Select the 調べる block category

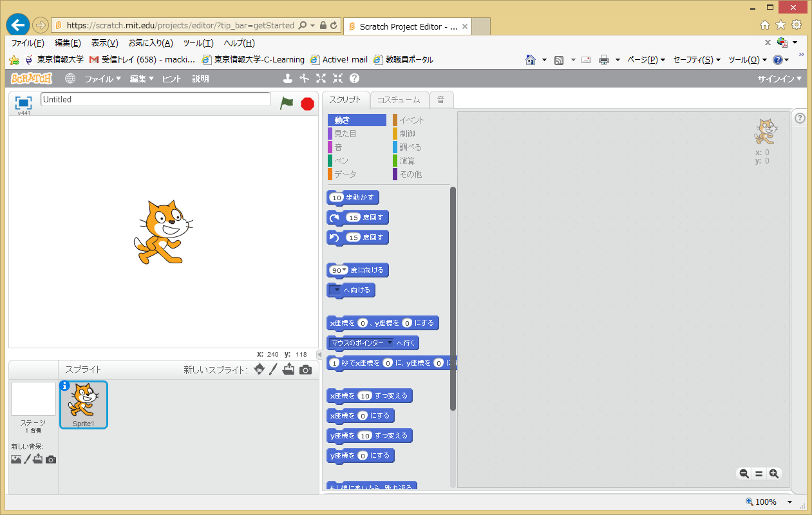(x=421, y=147)
